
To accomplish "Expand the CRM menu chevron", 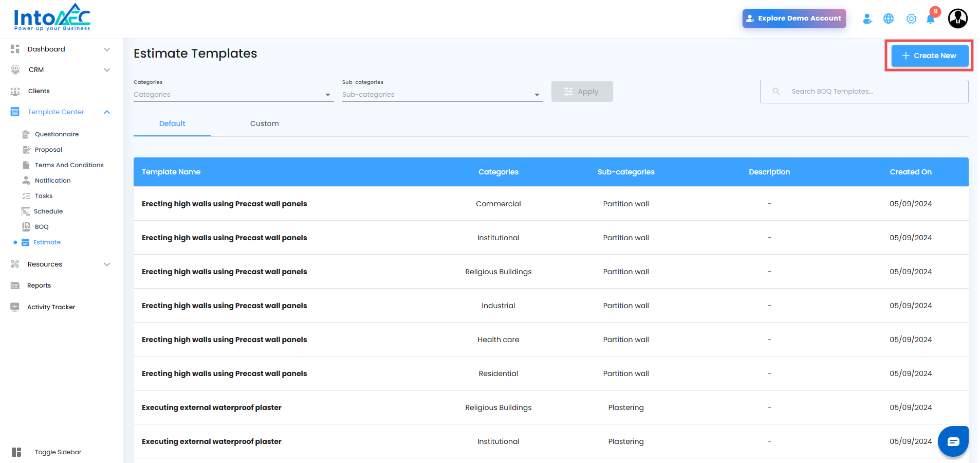I will click(x=107, y=70).
